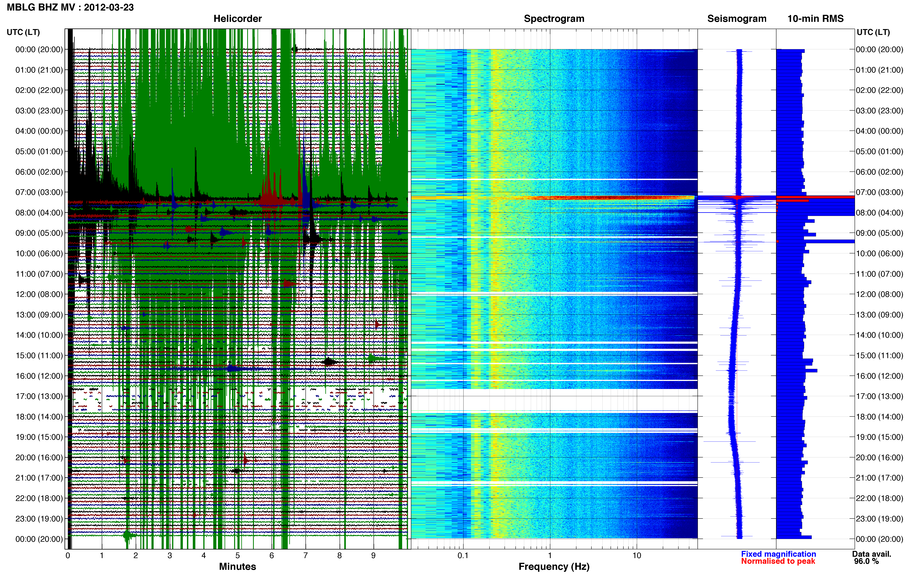Click the 'Data avail.' label

click(871, 554)
